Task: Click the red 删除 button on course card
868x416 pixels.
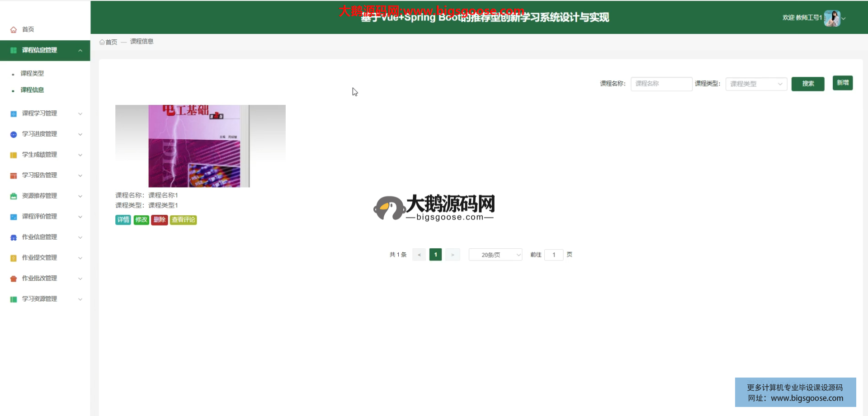Action: (x=159, y=220)
